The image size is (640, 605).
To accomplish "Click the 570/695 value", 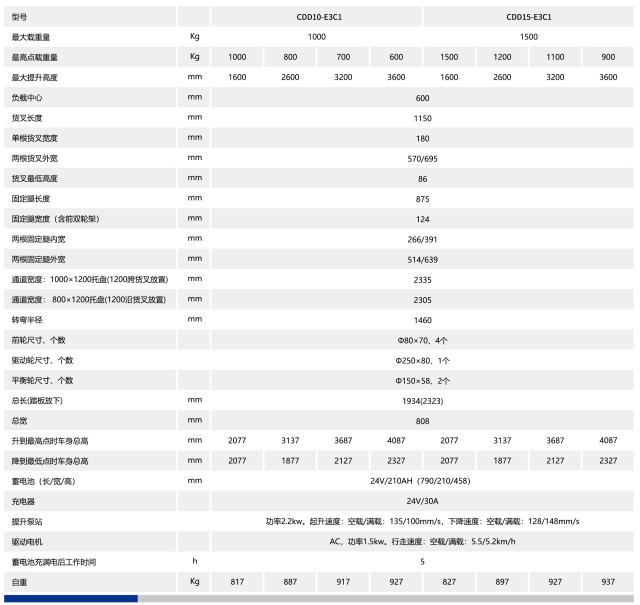I will (x=422, y=159).
